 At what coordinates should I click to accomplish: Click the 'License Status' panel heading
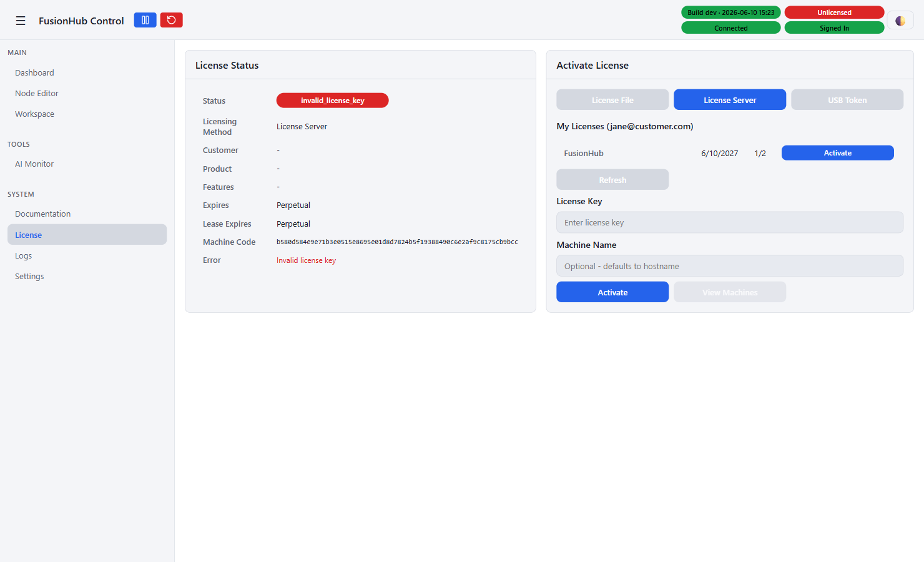click(227, 65)
